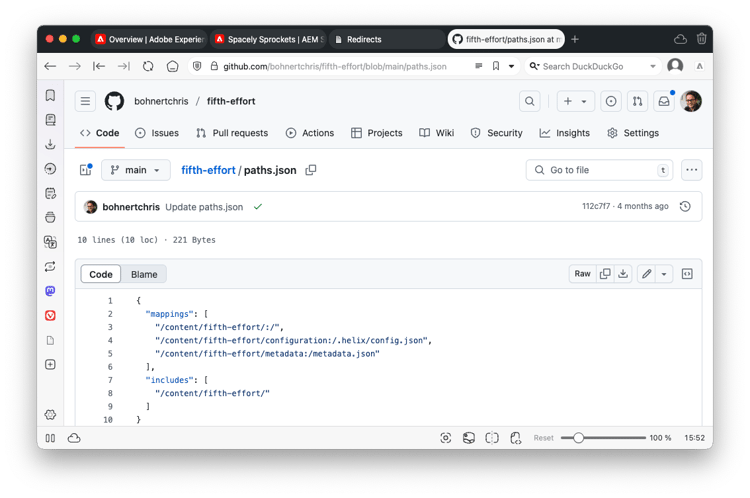The image size is (750, 498).
Task: Click the browser reload icon
Action: 148,66
